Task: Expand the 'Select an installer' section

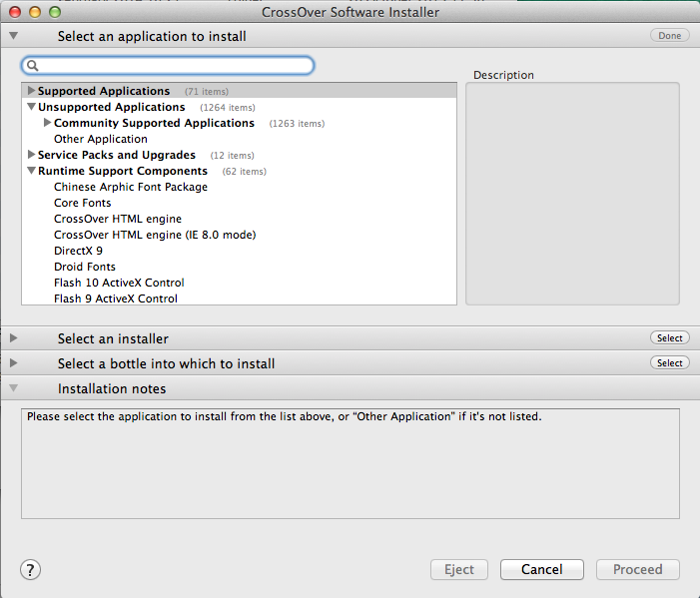Action: click(x=13, y=338)
